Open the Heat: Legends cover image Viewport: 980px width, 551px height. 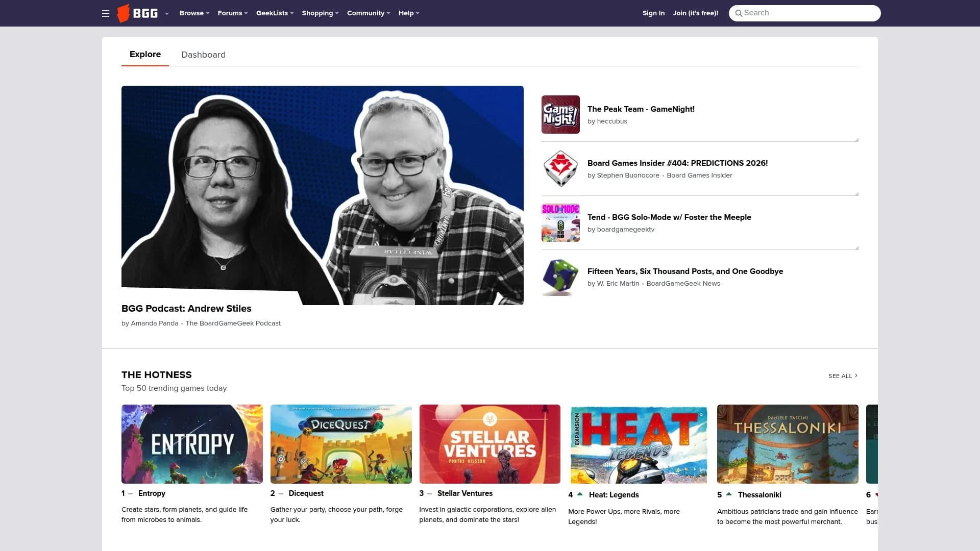[639, 445]
